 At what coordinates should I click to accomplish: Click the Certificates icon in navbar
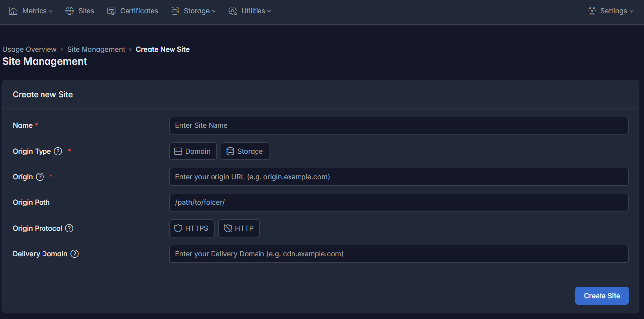(111, 11)
